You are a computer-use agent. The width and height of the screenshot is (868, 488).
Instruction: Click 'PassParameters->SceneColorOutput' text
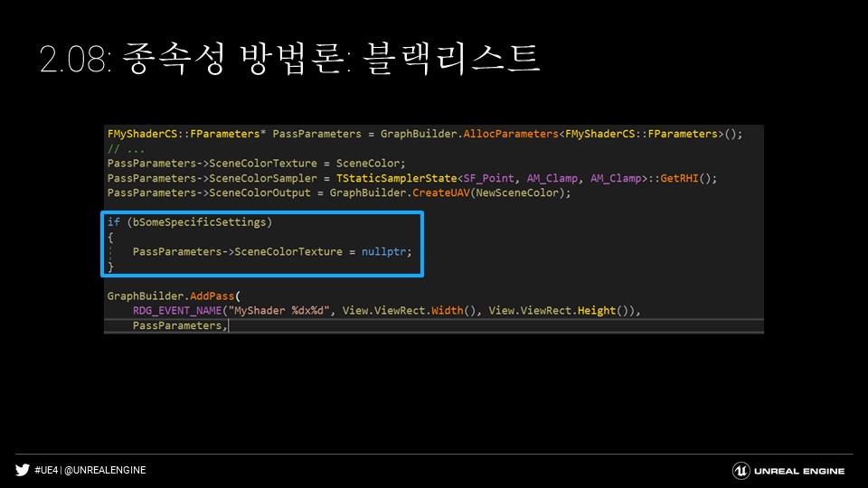[x=209, y=192]
